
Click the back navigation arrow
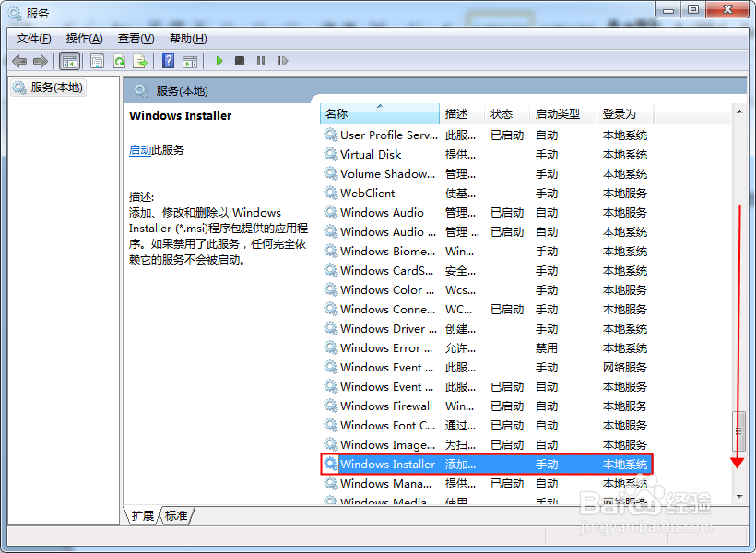(x=20, y=60)
